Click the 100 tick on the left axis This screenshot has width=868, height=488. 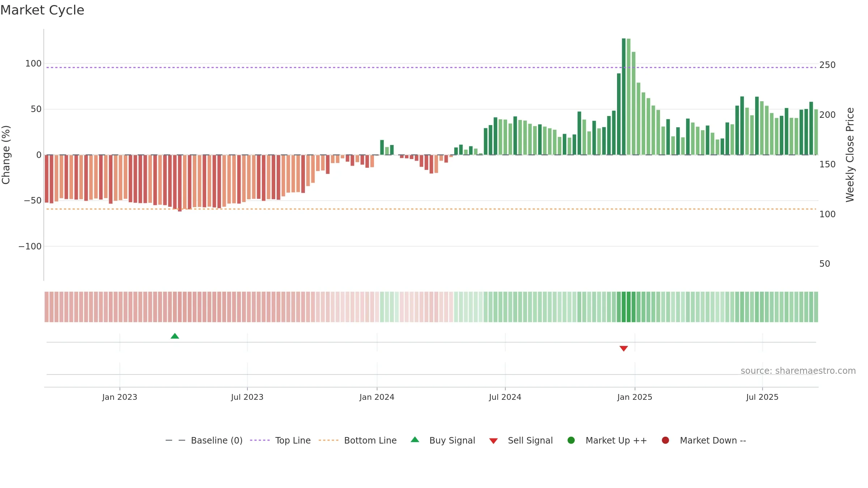[33, 64]
